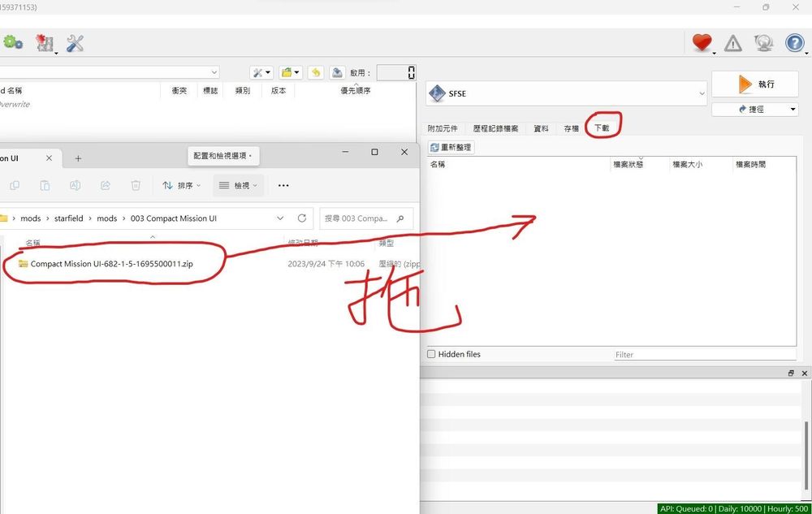Image resolution: width=812 pixels, height=514 pixels.
Task: Click the create backup icon beside 啟用
Action: [x=337, y=72]
